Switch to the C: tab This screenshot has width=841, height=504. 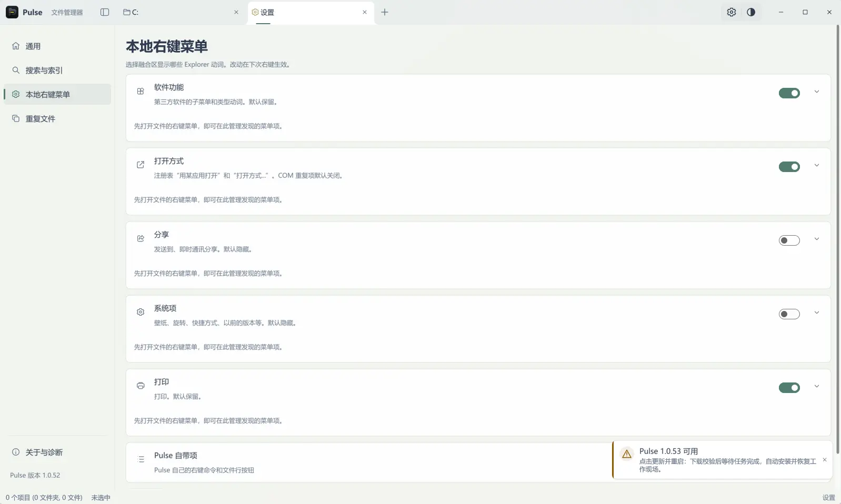pyautogui.click(x=182, y=12)
